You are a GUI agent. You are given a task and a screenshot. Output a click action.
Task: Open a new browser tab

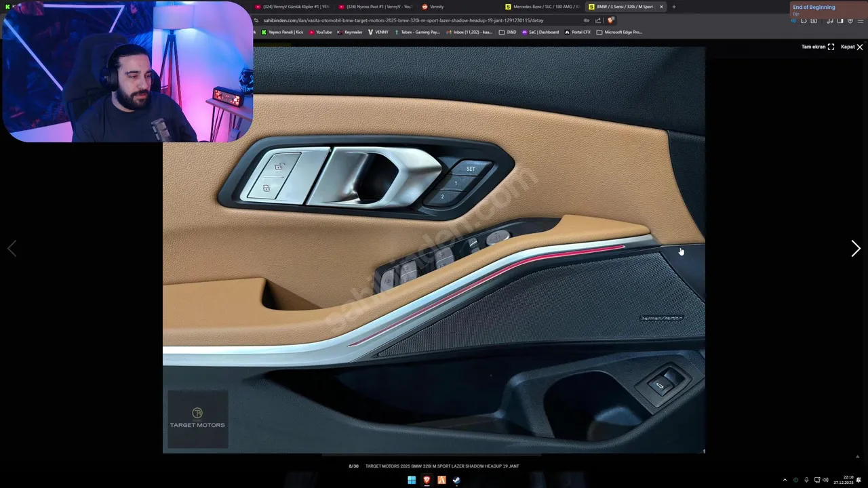673,7
